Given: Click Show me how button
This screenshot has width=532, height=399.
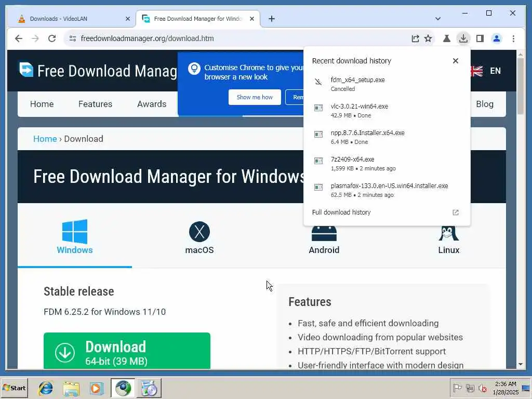Looking at the screenshot, I should point(255,97).
